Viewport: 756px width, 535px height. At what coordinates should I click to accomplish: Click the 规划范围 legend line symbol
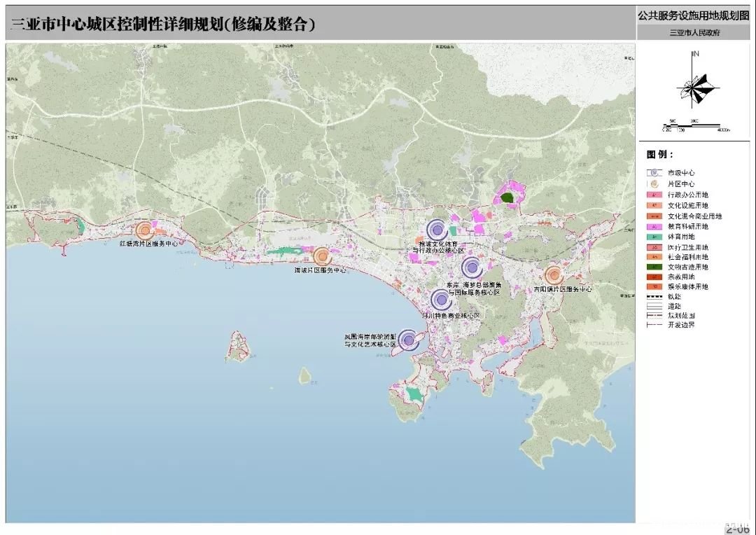[654, 316]
